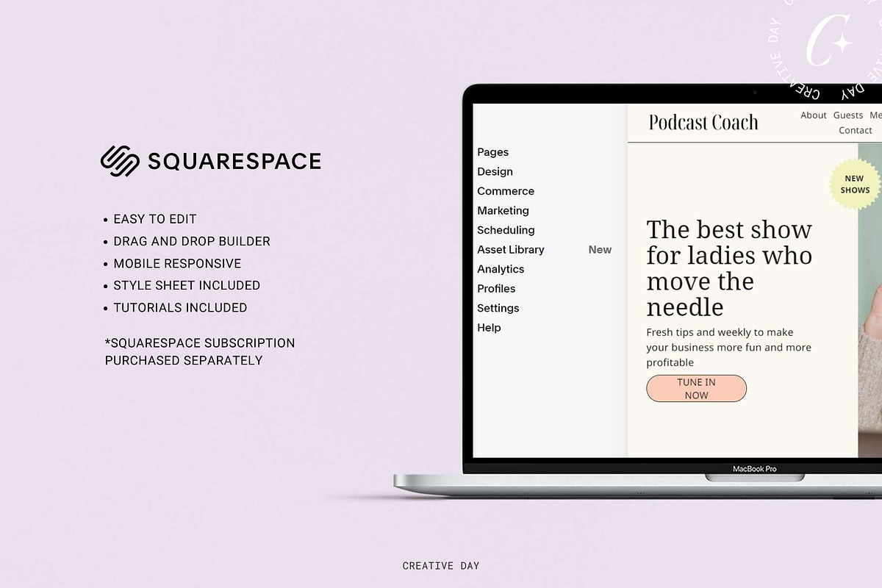Click the "DRAG AND DROP BUILDER" bullet
The height and width of the screenshot is (588, 882).
click(x=192, y=241)
